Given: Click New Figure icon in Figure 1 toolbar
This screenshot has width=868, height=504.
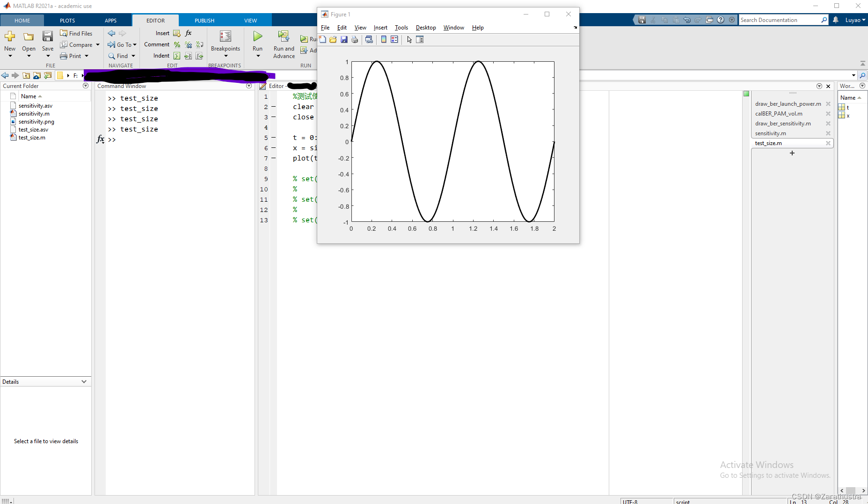Looking at the screenshot, I should [323, 39].
